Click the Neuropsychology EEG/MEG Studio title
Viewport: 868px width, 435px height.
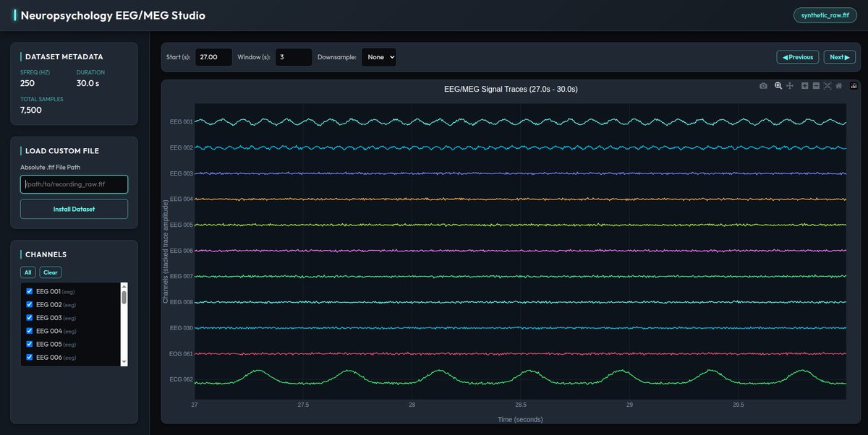(113, 15)
